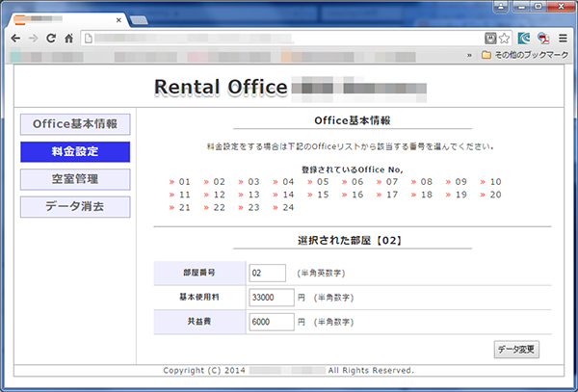Open the その他のブックマーク folder
This screenshot has width=578, height=392.
tap(525, 55)
